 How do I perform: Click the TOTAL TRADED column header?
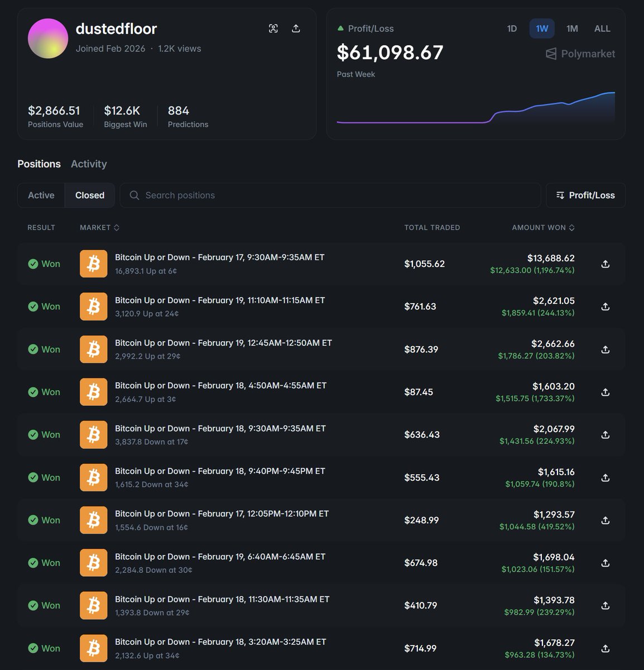[432, 228]
